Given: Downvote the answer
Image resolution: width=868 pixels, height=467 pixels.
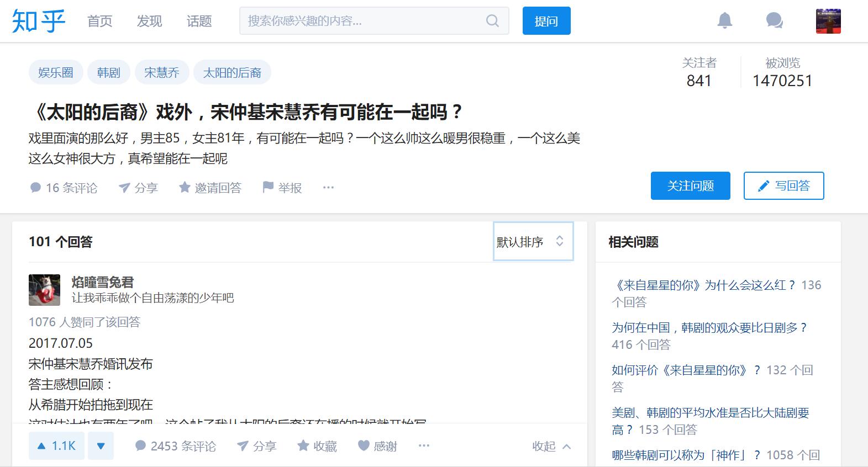Looking at the screenshot, I should click(x=101, y=446).
